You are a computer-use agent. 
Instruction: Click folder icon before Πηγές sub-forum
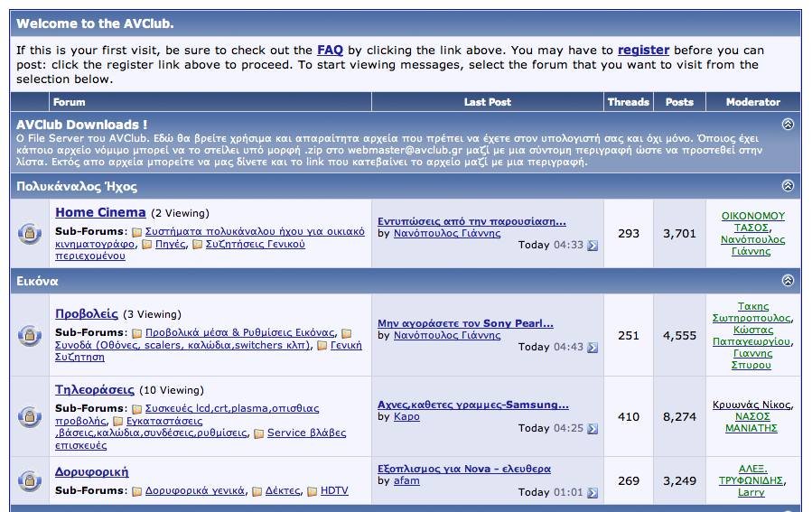point(147,245)
